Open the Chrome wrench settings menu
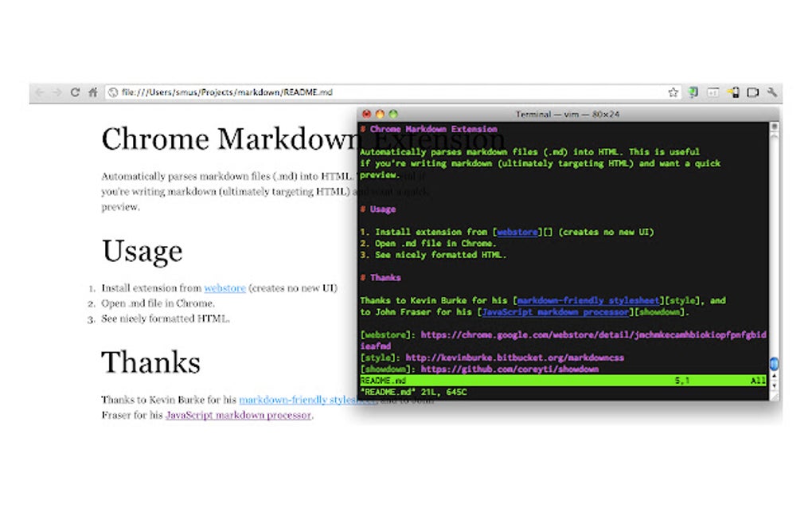This screenshot has height=508, width=812. (x=771, y=92)
